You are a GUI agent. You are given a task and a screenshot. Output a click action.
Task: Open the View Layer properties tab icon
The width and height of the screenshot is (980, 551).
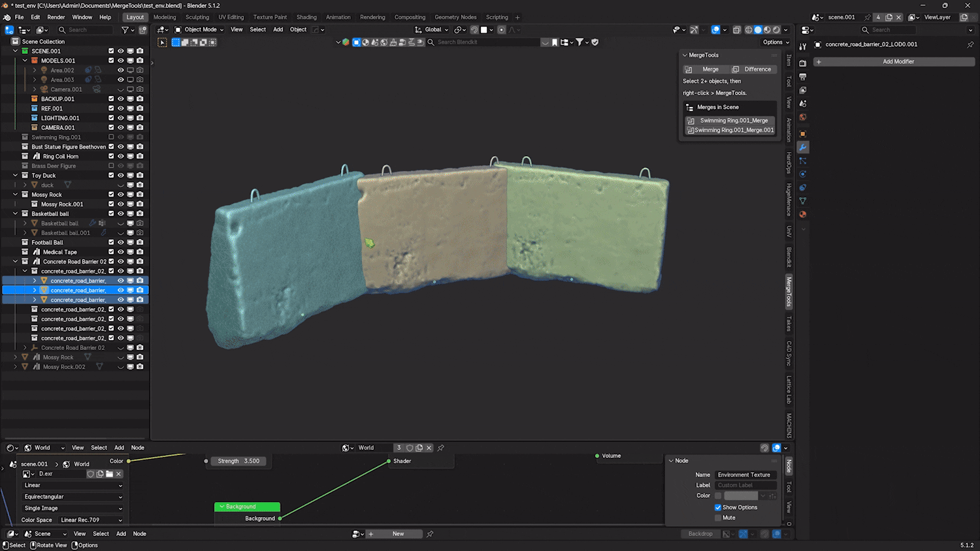coord(803,90)
